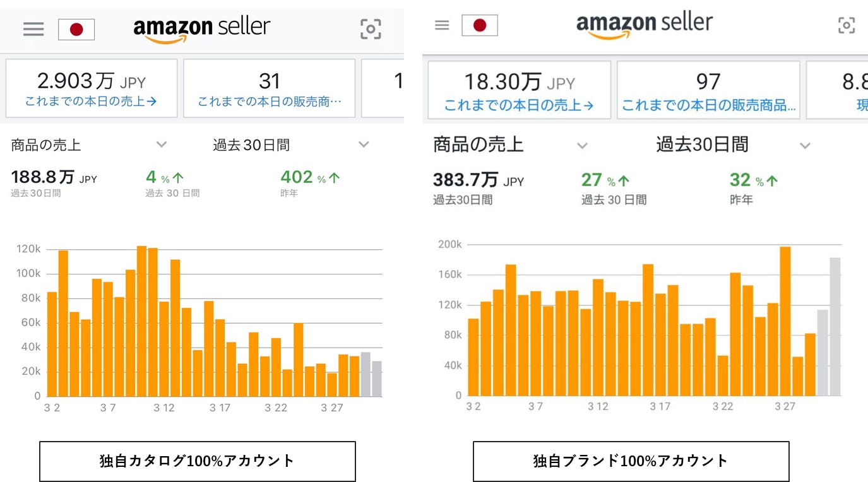Viewport: 868px width, 482px height.
Task: Tap scan camera icon in left app
Action: point(371,29)
